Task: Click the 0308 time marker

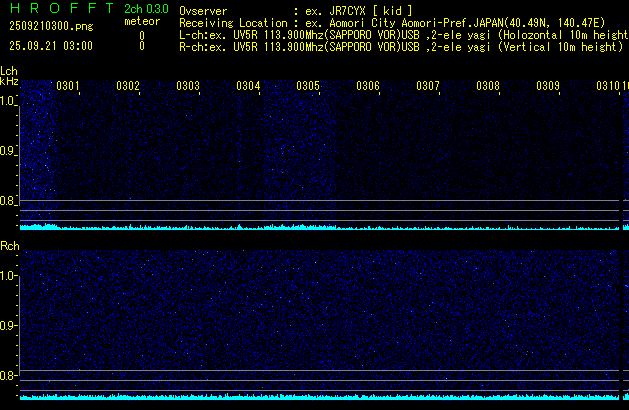Action: tap(488, 86)
